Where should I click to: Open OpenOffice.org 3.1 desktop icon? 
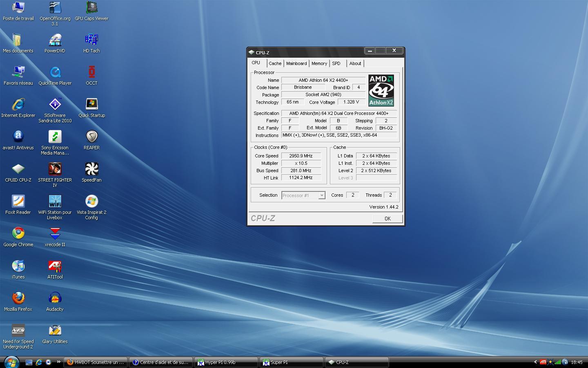(55, 13)
